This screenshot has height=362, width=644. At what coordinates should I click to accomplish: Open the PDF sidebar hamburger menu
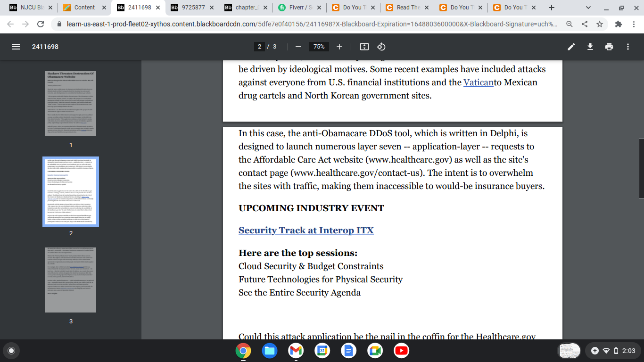click(16, 47)
